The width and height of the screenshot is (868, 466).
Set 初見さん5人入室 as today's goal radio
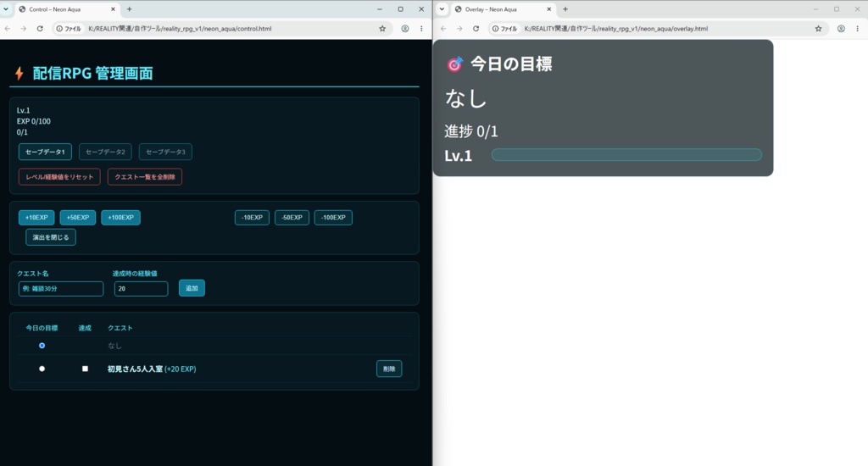[42, 369]
